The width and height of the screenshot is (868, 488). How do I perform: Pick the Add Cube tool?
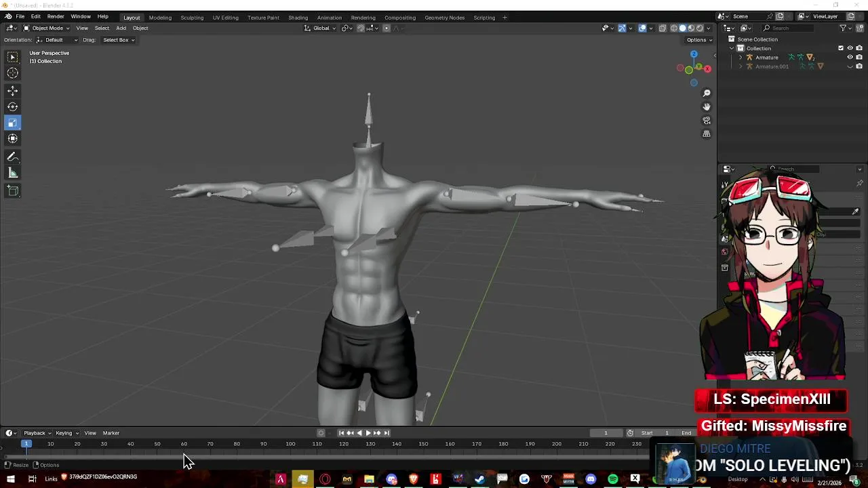pos(13,191)
